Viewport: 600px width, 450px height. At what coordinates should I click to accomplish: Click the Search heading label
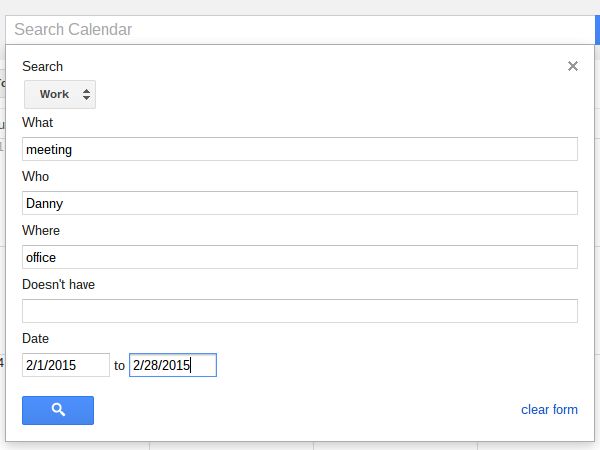[x=42, y=66]
